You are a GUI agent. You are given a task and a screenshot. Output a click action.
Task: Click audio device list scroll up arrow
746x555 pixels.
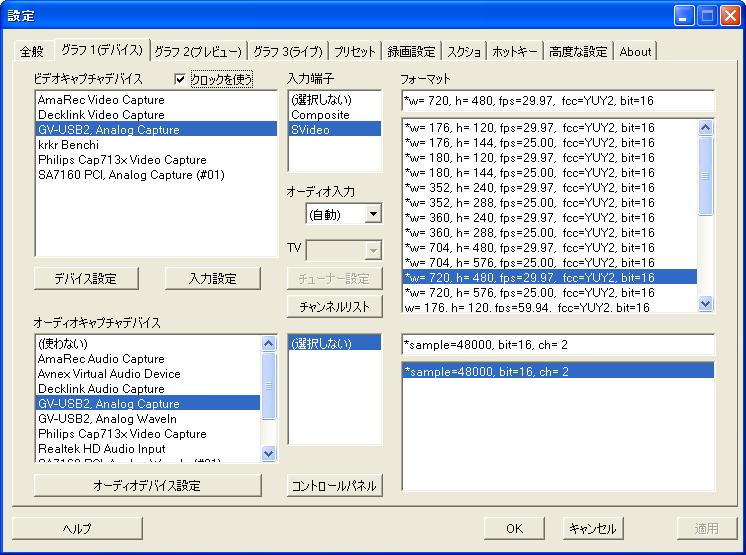pos(269,343)
